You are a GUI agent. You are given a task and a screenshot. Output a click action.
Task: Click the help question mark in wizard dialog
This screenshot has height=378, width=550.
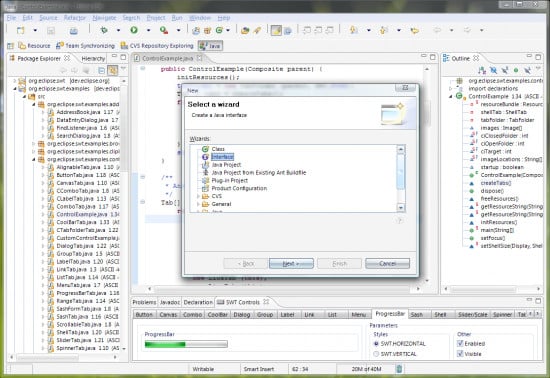pyautogui.click(x=399, y=221)
